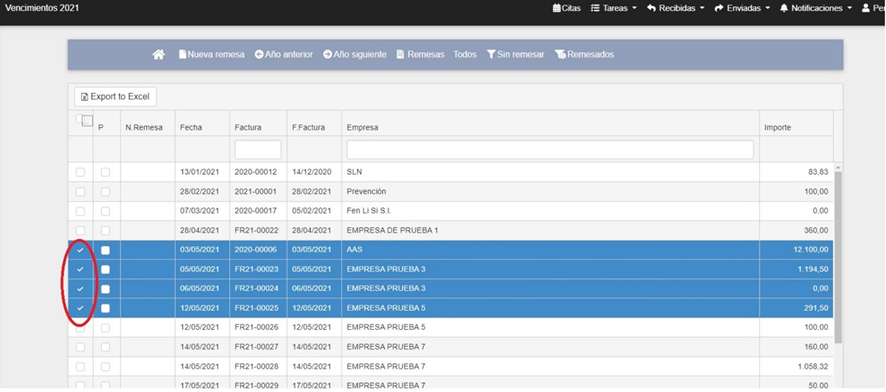886x392 pixels.
Task: Select row checkbox for Prevención
Action: (80, 191)
